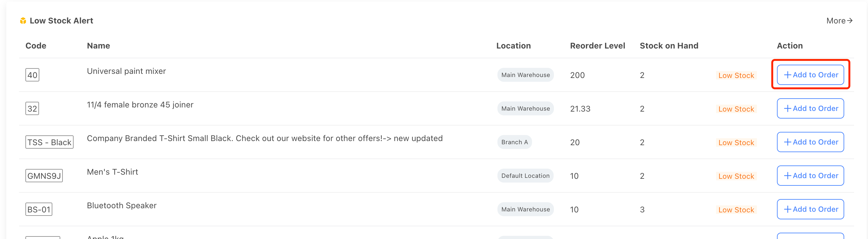
Task: Add Bluetooth Speaker to order
Action: (810, 210)
